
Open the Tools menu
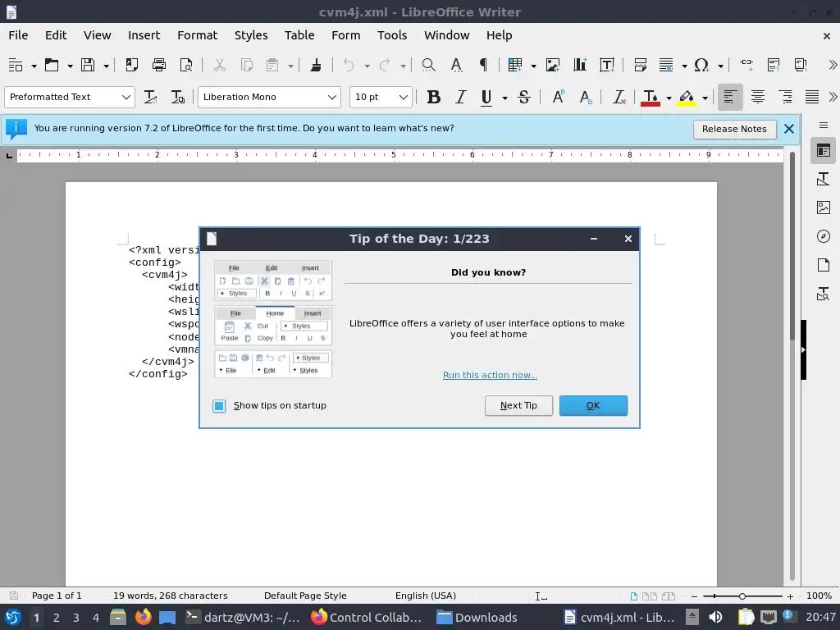(392, 35)
